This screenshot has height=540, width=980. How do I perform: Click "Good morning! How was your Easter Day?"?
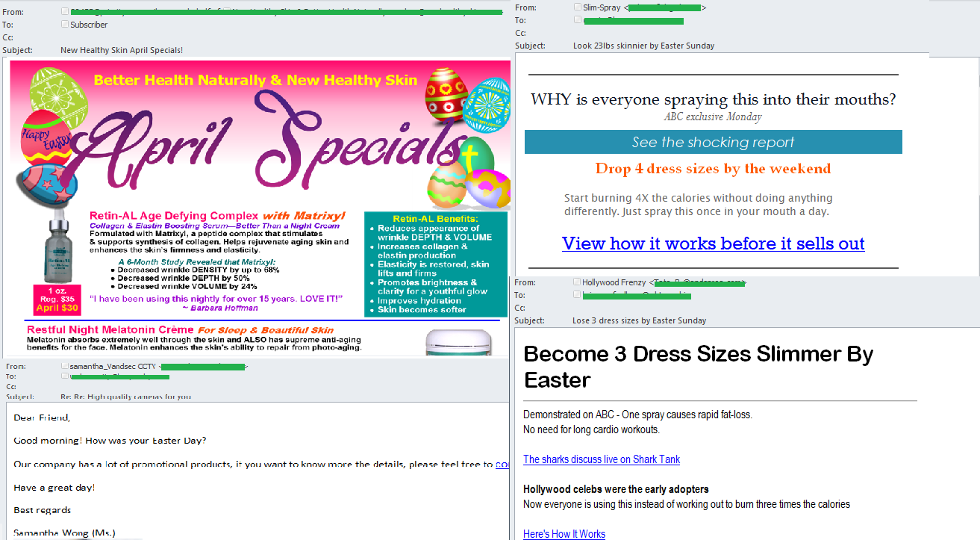(x=110, y=441)
